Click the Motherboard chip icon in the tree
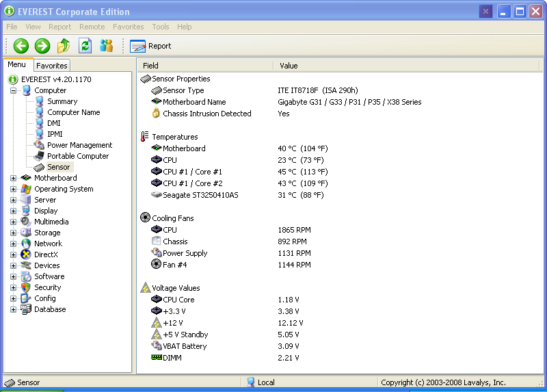547x392 pixels. (26, 178)
